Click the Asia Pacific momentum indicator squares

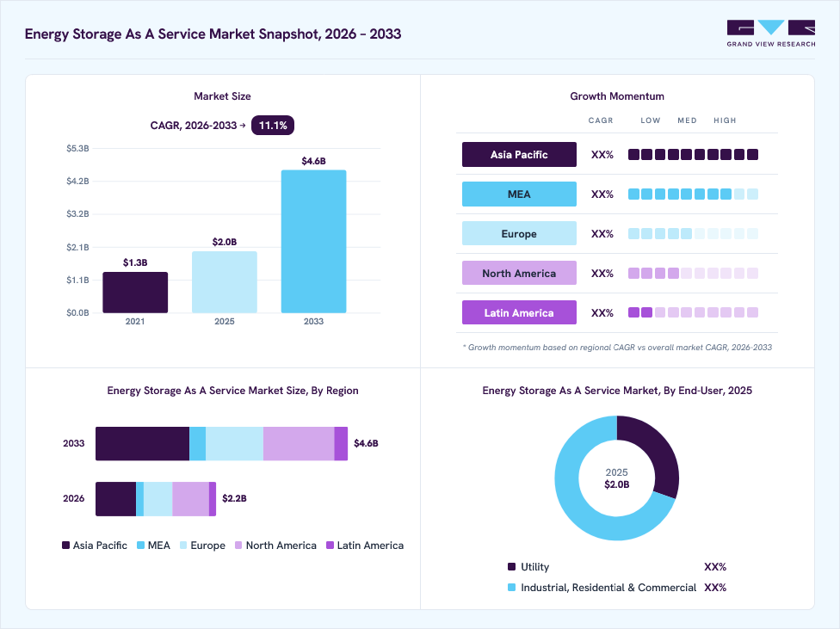click(x=693, y=154)
